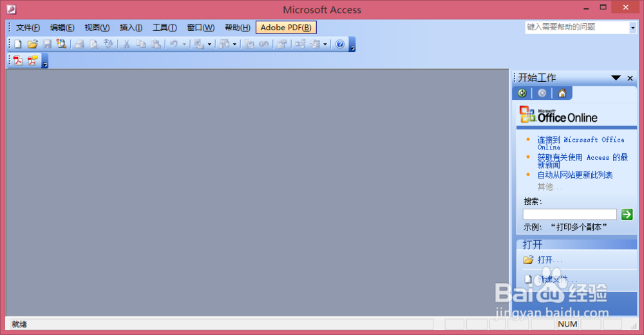Expand the Analyze dropdown arrow
The image size is (644, 335).
coord(234,44)
